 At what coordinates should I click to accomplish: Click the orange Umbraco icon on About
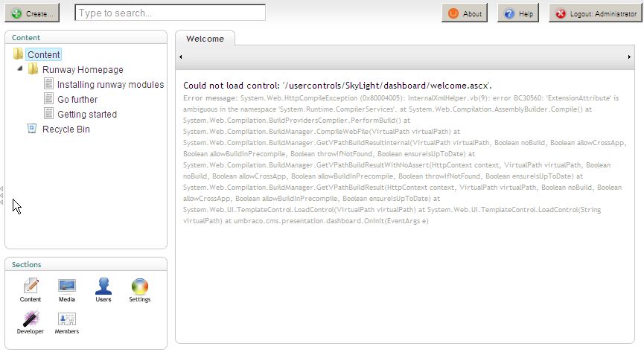(453, 13)
